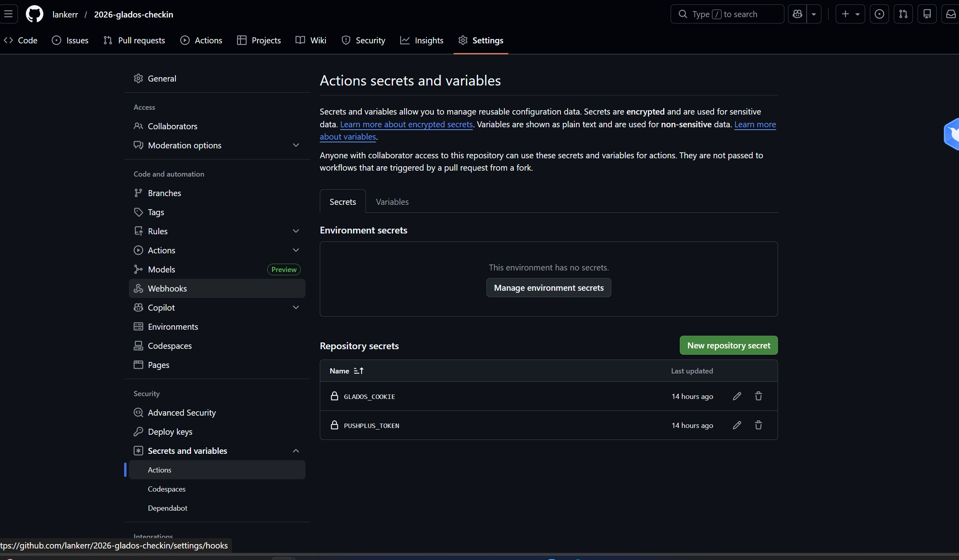
Task: Open Models settings with Preview badge
Action: point(217,269)
